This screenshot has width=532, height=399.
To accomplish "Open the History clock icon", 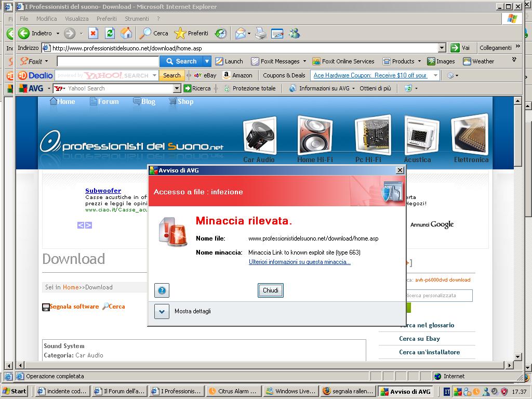I will coord(221,33).
